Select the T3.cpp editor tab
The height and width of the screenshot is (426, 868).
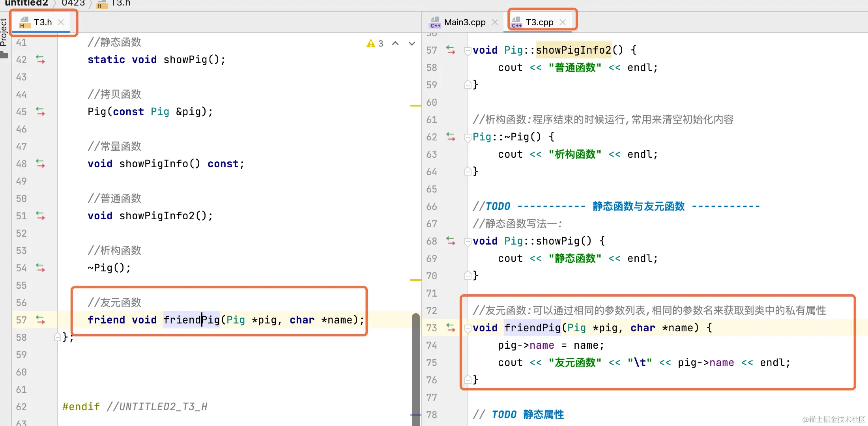[539, 22]
